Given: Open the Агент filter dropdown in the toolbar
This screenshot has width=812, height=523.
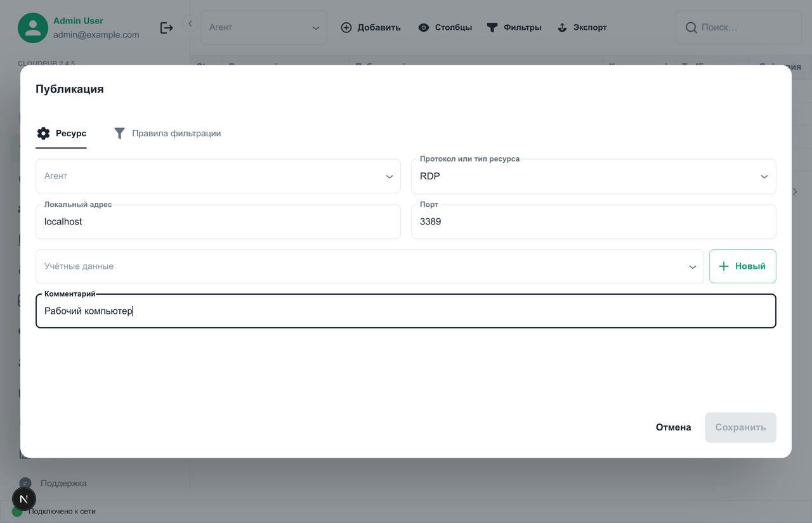Looking at the screenshot, I should point(263,28).
